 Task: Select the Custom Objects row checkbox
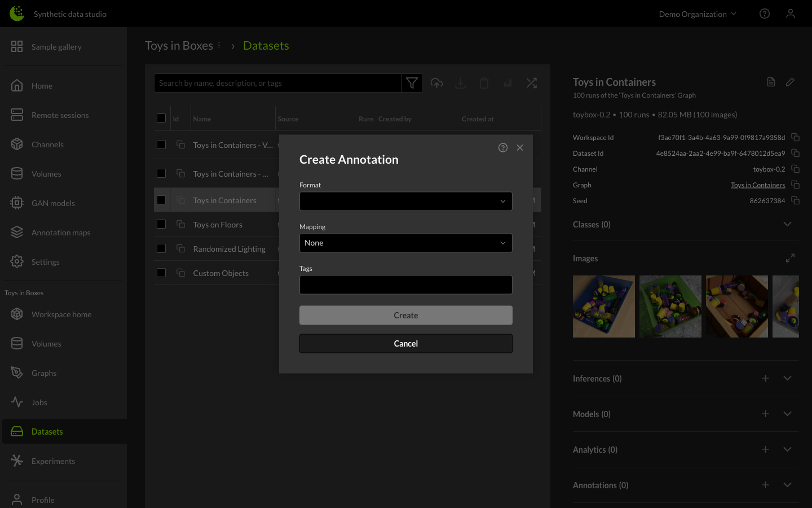[162, 272]
